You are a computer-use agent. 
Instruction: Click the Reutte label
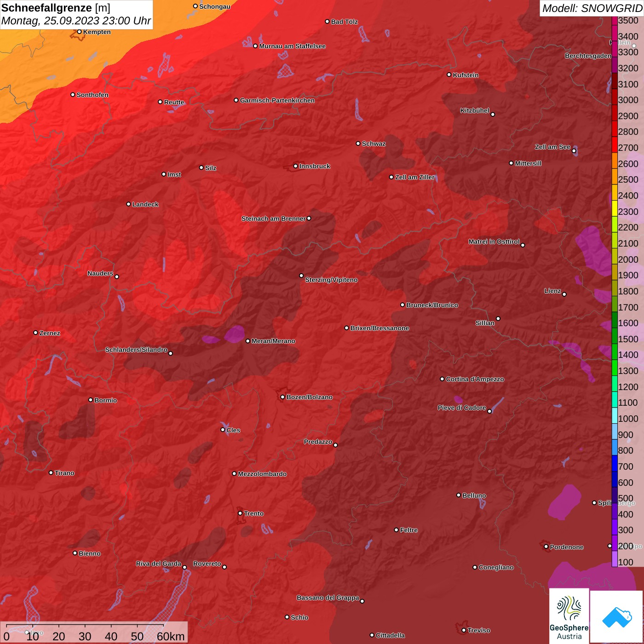[x=174, y=102]
